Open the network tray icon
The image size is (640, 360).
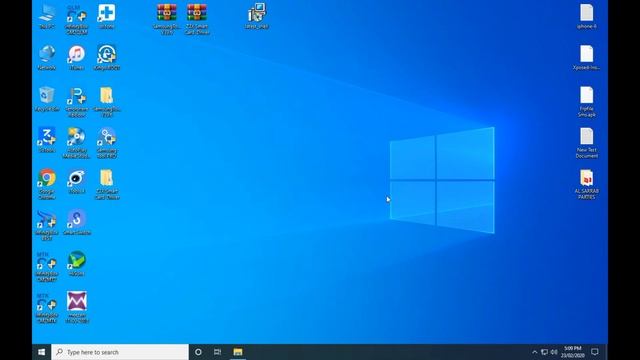(x=544, y=352)
